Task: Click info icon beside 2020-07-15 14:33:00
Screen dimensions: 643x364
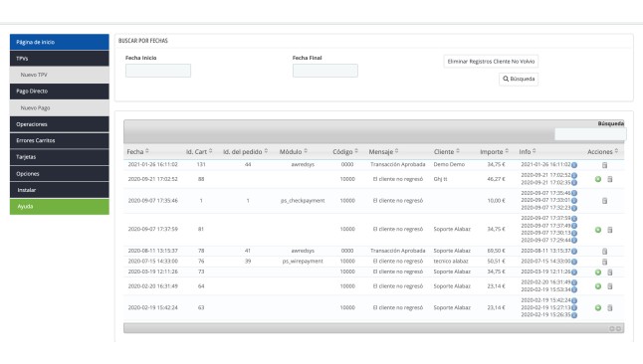Action: click(x=574, y=262)
